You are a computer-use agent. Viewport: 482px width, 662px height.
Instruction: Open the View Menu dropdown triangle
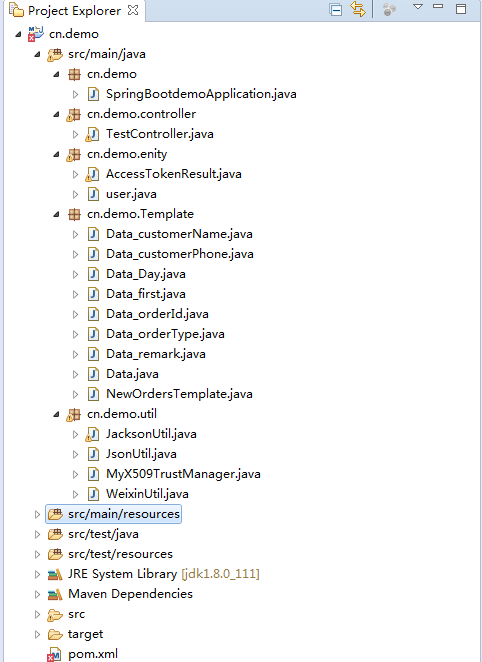click(418, 7)
